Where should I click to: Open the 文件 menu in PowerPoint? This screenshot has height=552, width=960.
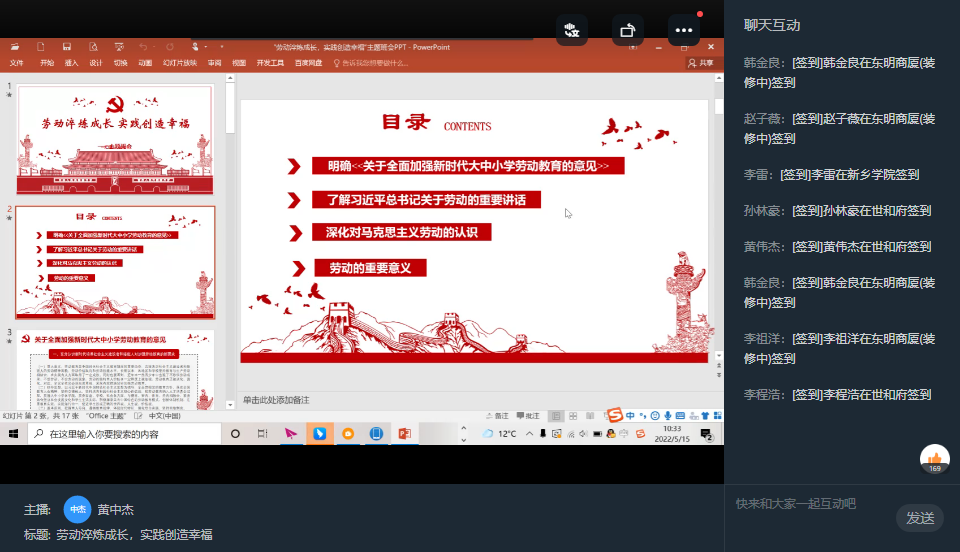coord(16,63)
